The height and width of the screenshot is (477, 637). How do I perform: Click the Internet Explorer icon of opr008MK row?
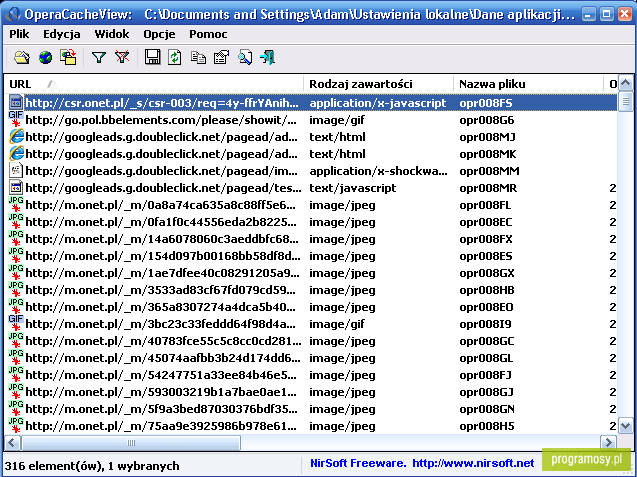pos(16,154)
